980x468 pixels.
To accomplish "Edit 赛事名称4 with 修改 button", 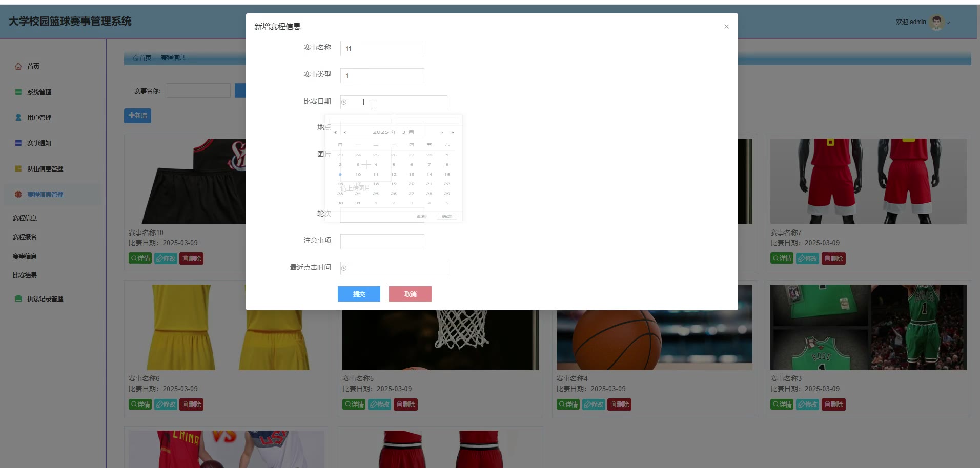I will [x=594, y=405].
